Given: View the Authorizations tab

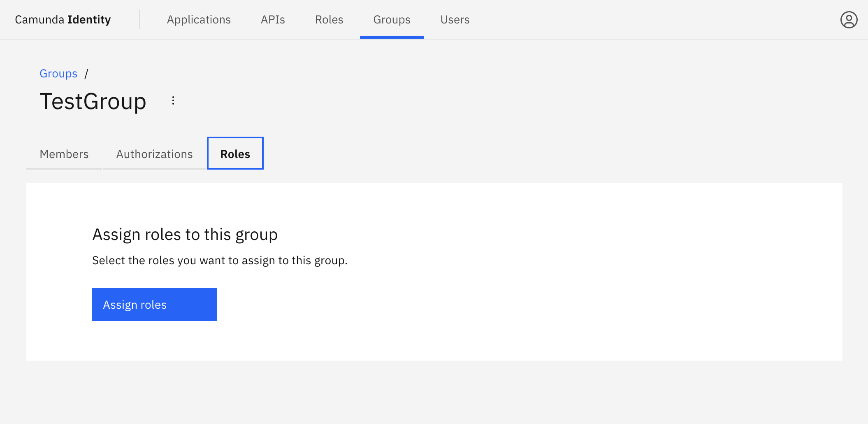Looking at the screenshot, I should tap(154, 154).
